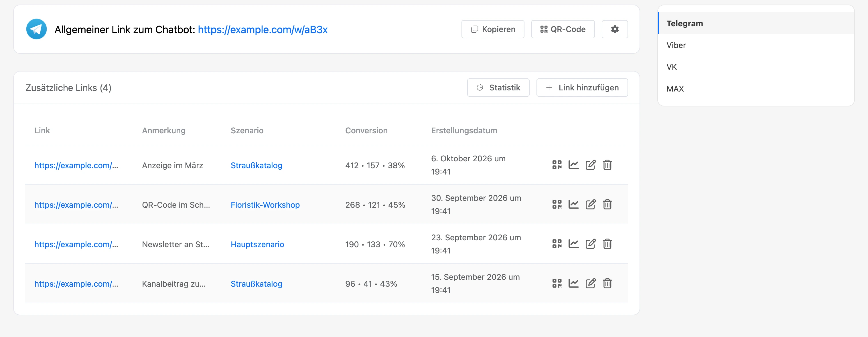Delete the Kanalbeitrag row link

[x=607, y=283]
